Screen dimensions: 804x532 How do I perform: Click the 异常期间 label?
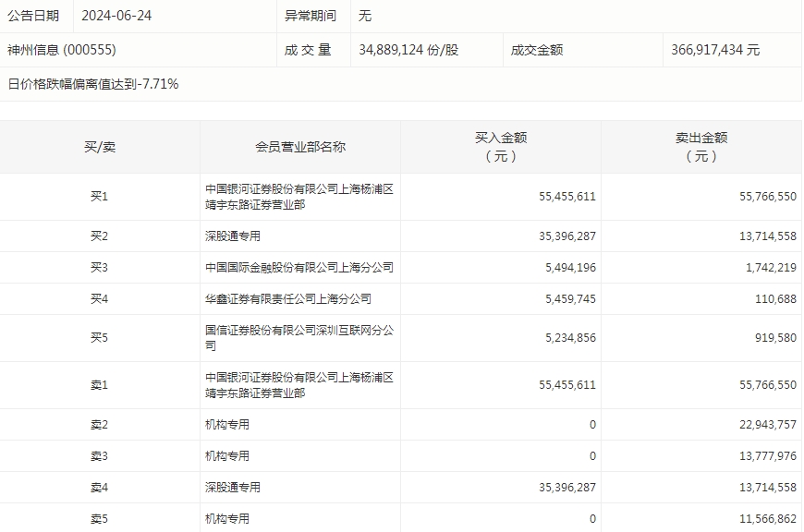[x=311, y=16]
